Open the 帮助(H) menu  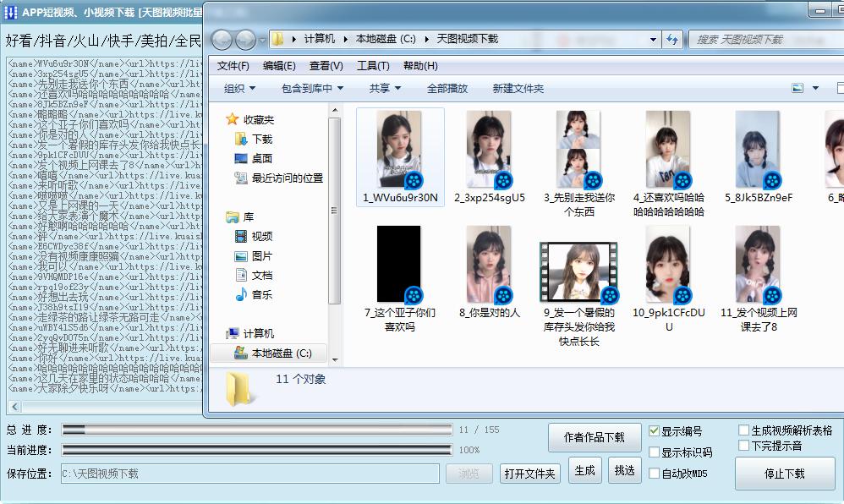[420, 66]
